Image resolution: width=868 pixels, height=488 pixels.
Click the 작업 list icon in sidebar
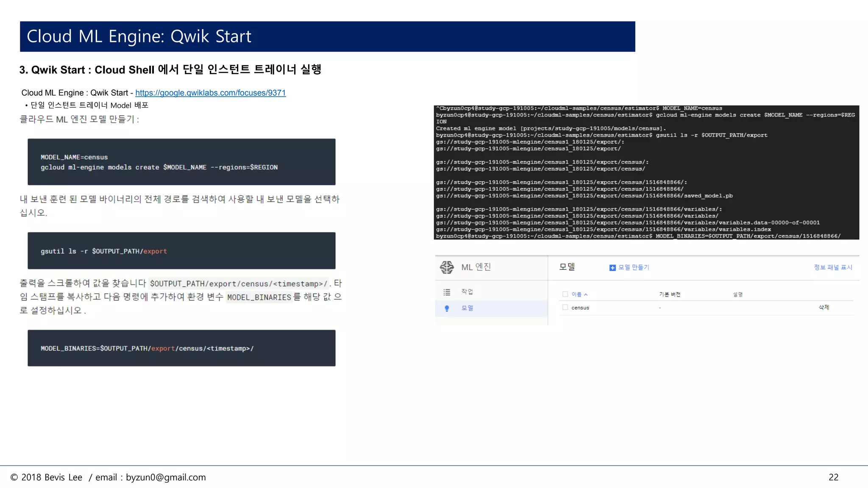coord(447,292)
